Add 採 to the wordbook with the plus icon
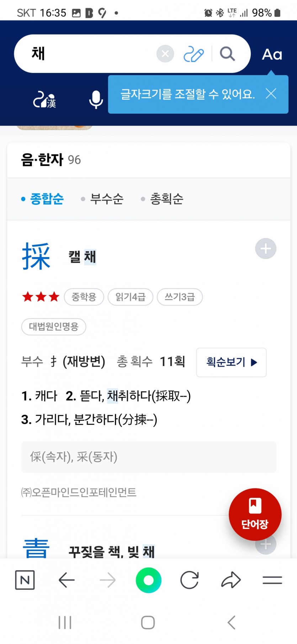297x644 pixels. pyautogui.click(x=266, y=248)
